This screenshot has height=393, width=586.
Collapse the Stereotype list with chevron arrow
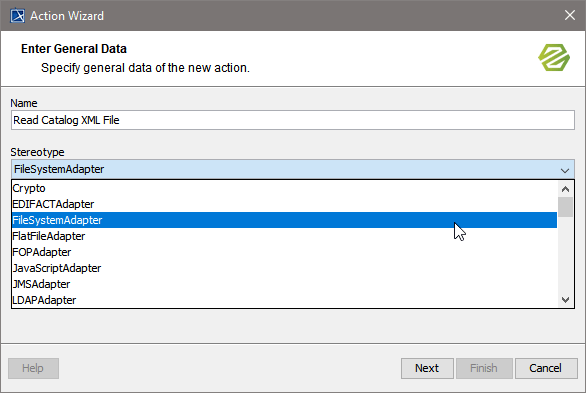[x=565, y=170]
